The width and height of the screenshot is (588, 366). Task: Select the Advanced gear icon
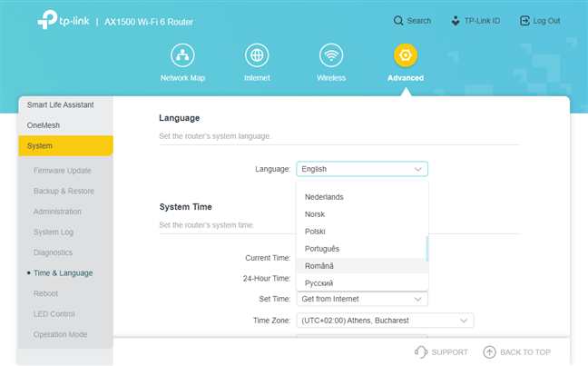pyautogui.click(x=406, y=55)
